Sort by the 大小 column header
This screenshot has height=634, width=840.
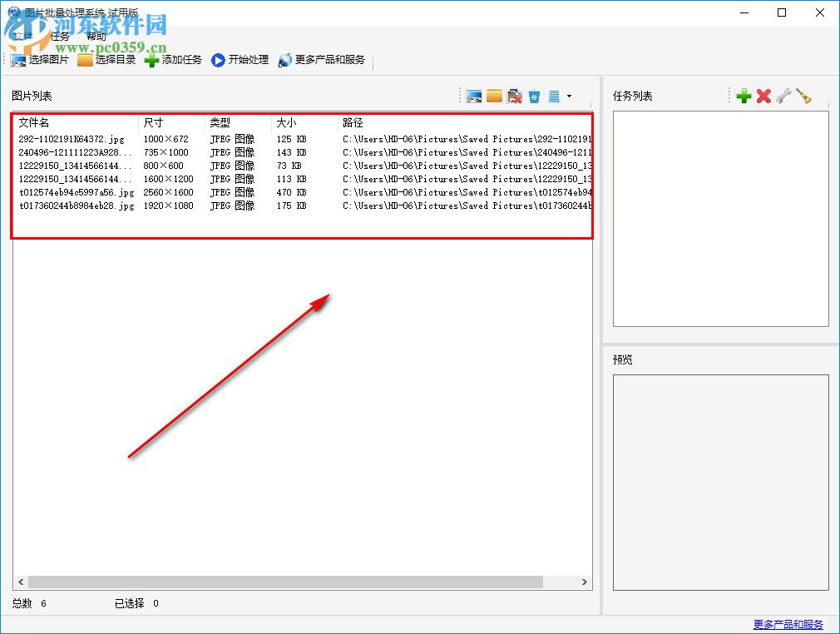click(305, 123)
